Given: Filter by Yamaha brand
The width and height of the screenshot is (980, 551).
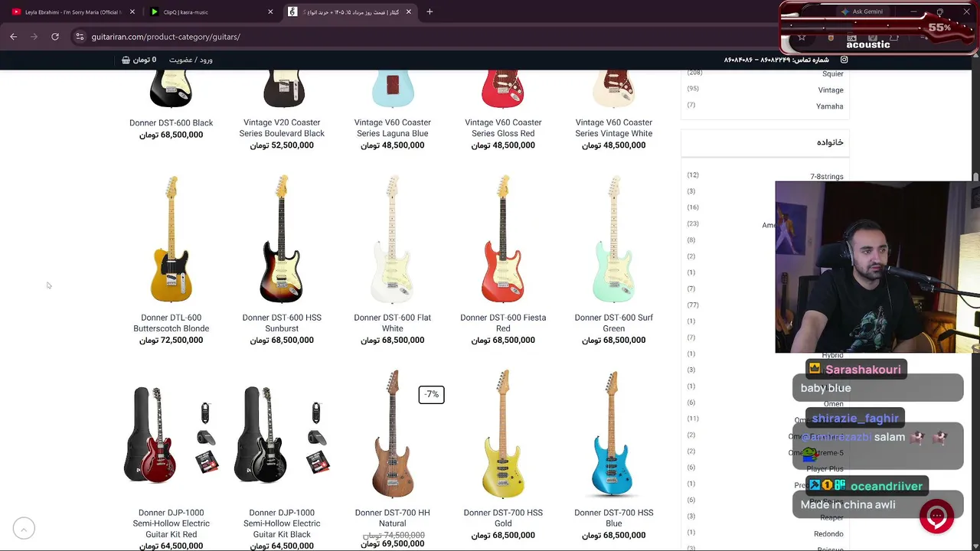Looking at the screenshot, I should click(x=829, y=106).
